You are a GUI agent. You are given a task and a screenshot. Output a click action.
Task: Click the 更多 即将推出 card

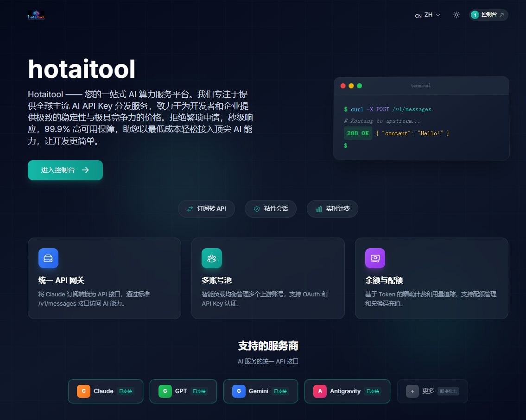432,391
